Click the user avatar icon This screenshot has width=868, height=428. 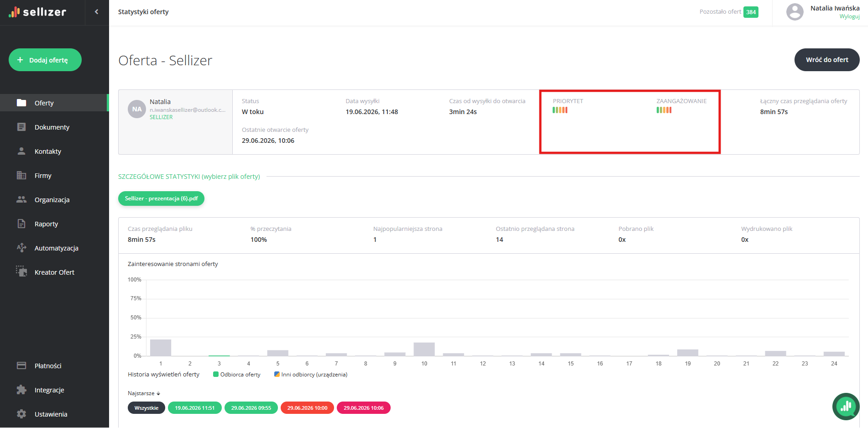tap(795, 12)
